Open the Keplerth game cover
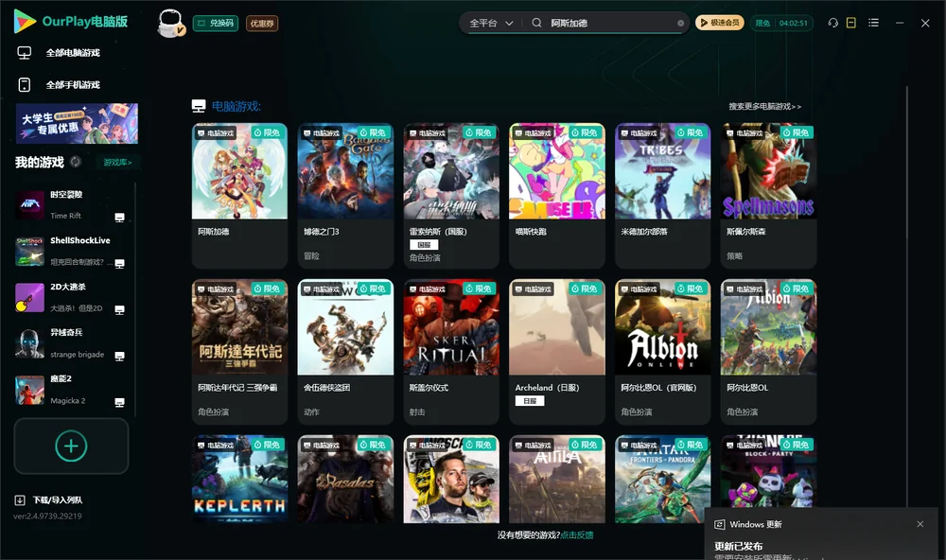The width and height of the screenshot is (946, 560). [239, 480]
